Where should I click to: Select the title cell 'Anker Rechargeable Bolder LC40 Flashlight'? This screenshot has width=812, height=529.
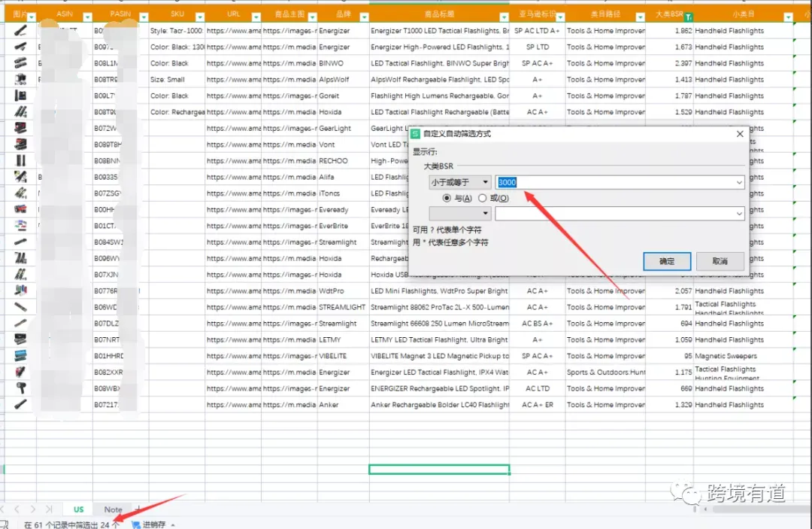(439, 405)
